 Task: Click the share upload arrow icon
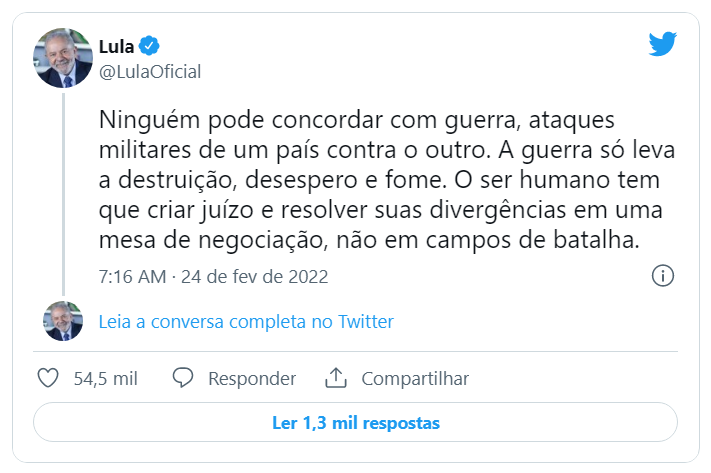point(336,378)
